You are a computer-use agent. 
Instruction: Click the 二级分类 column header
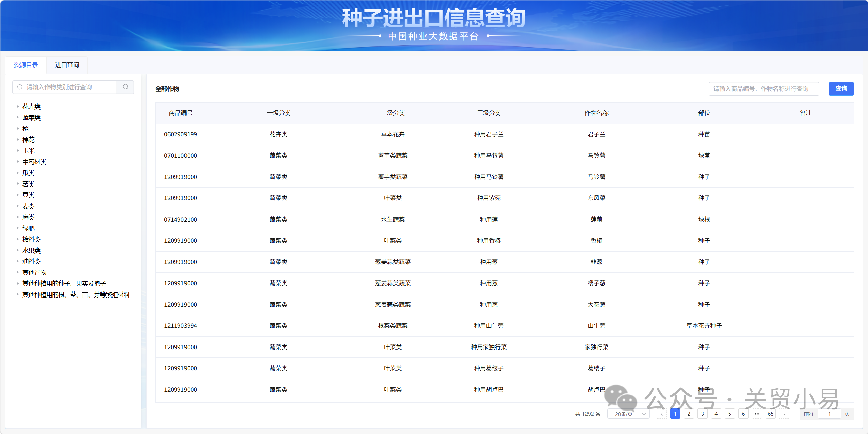click(393, 113)
